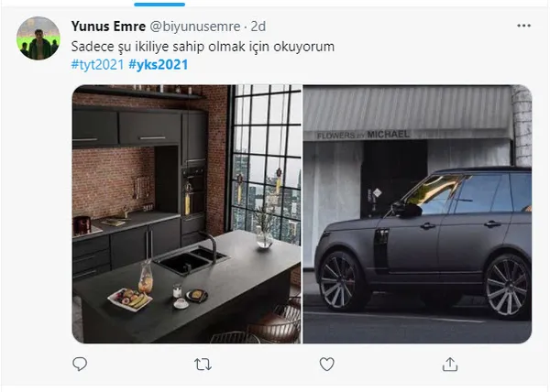The height and width of the screenshot is (392, 550).
Task: Follow the bold #yks2021 hashtag
Action: 159,65
